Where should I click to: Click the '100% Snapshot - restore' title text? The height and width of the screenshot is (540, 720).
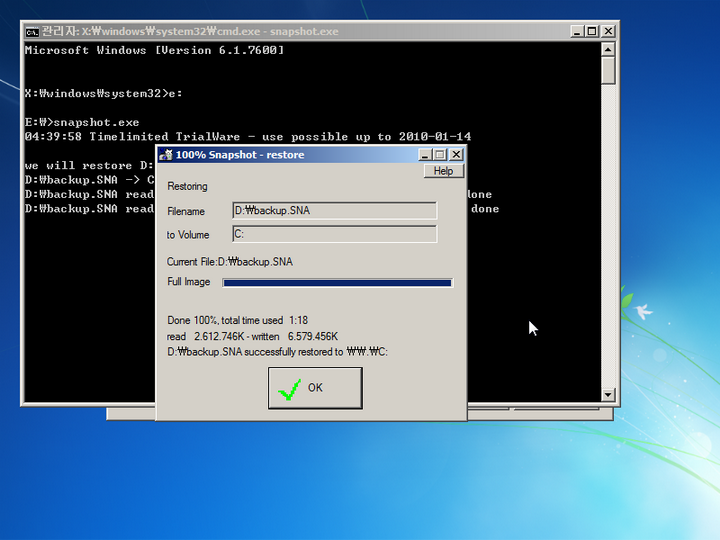pos(240,155)
